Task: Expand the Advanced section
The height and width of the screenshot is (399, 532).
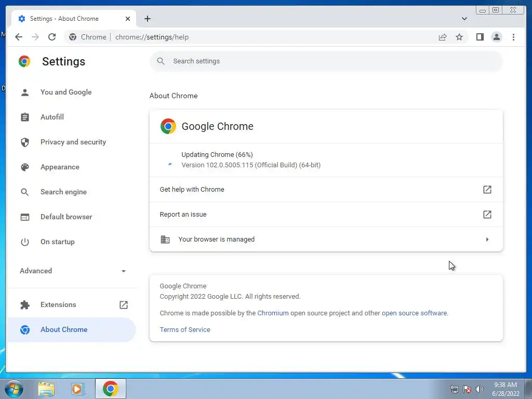Action: (x=72, y=271)
